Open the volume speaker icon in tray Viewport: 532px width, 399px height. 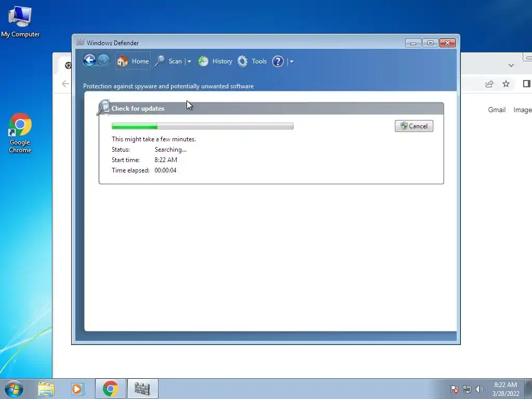[480, 389]
